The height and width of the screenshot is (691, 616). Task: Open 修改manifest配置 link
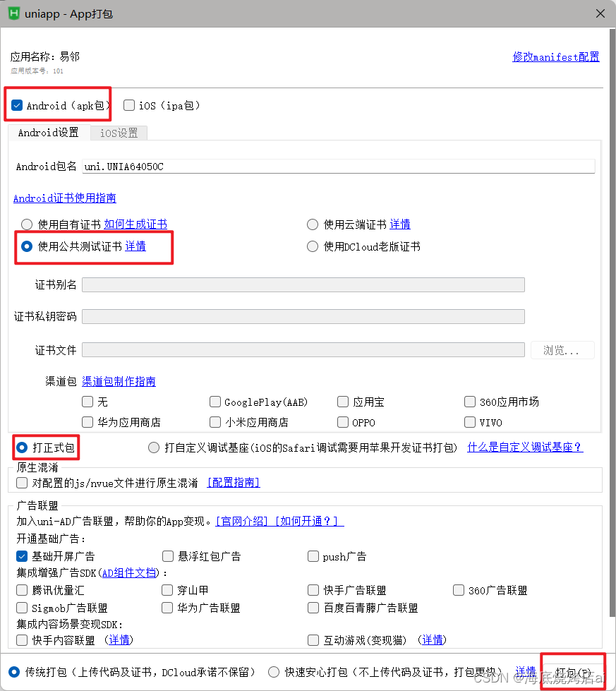tap(556, 56)
